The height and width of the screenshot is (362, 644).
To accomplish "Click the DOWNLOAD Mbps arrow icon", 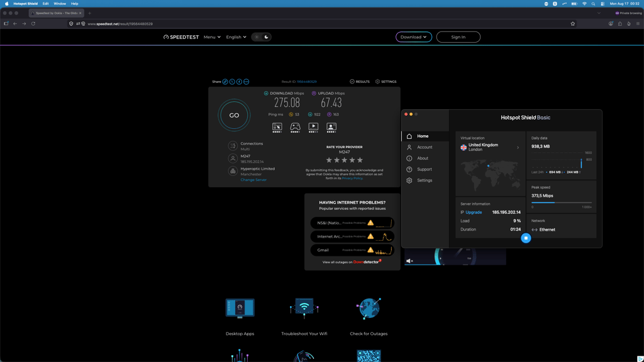I will click(x=266, y=93).
